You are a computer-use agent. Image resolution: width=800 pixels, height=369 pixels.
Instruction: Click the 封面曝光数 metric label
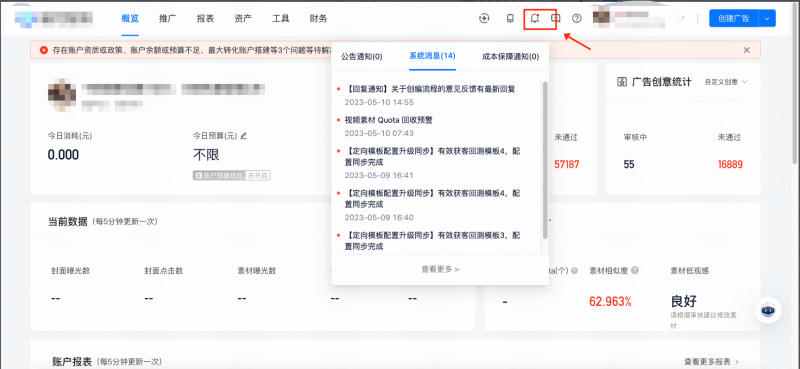pos(70,270)
